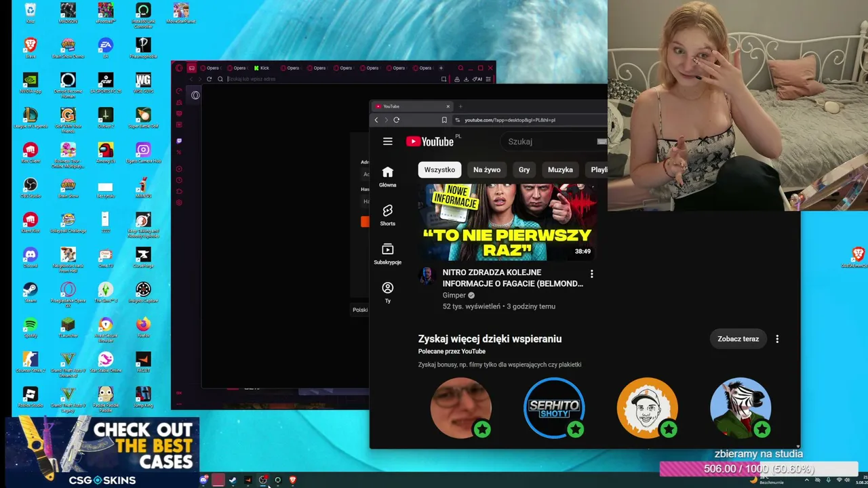Viewport: 868px width, 488px height.
Task: Open Subskrypcje in the YouTube sidebar
Action: (x=388, y=253)
